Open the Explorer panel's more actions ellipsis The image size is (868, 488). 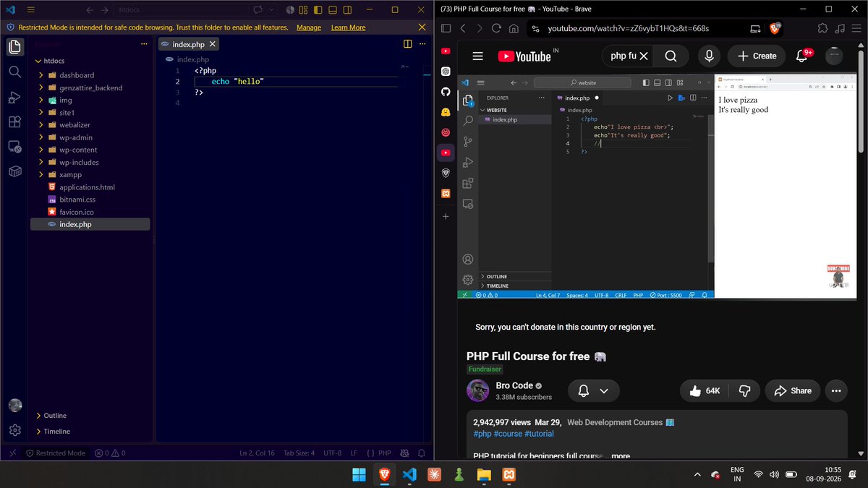pyautogui.click(x=144, y=43)
